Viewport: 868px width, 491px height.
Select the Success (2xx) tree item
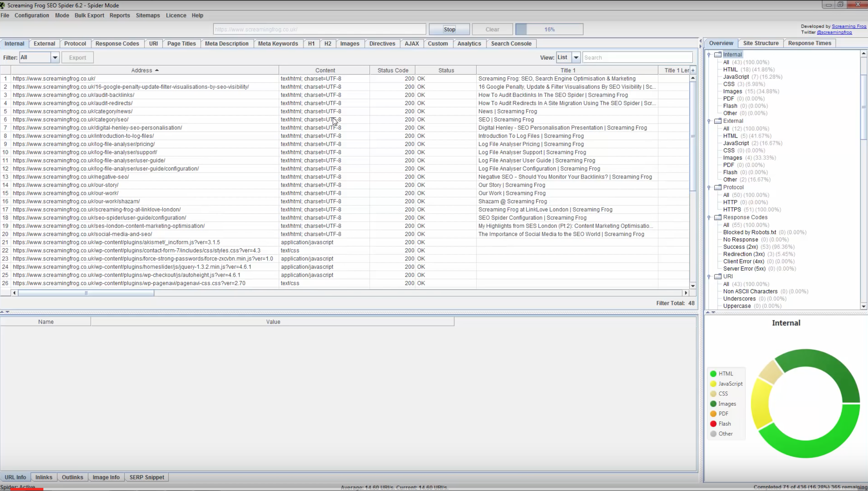coord(740,247)
